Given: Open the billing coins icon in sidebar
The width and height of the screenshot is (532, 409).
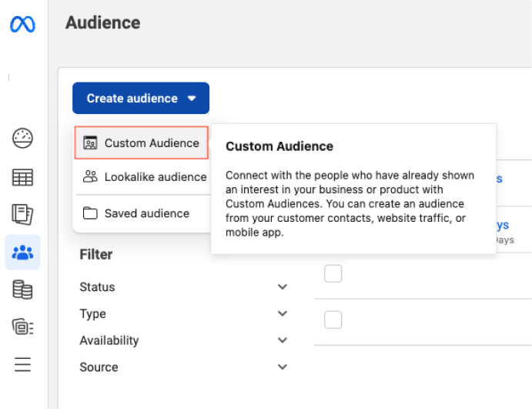Looking at the screenshot, I should click(22, 290).
